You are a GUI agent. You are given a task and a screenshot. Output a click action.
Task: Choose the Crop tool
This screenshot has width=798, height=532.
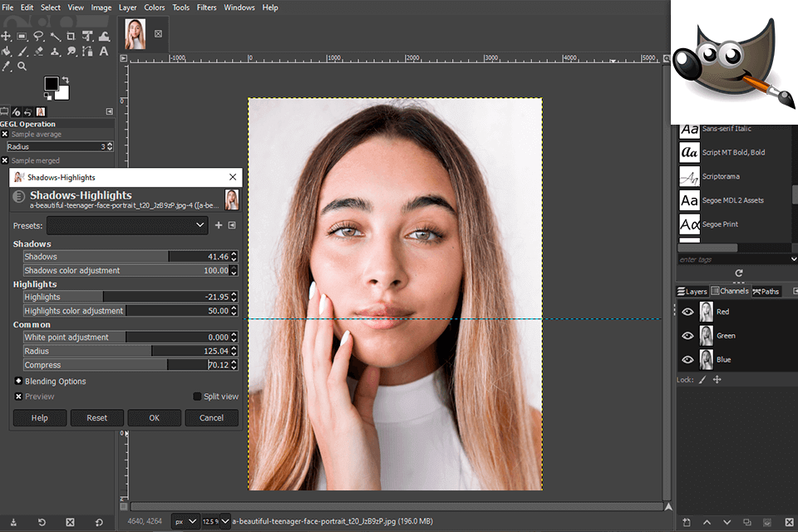71,37
